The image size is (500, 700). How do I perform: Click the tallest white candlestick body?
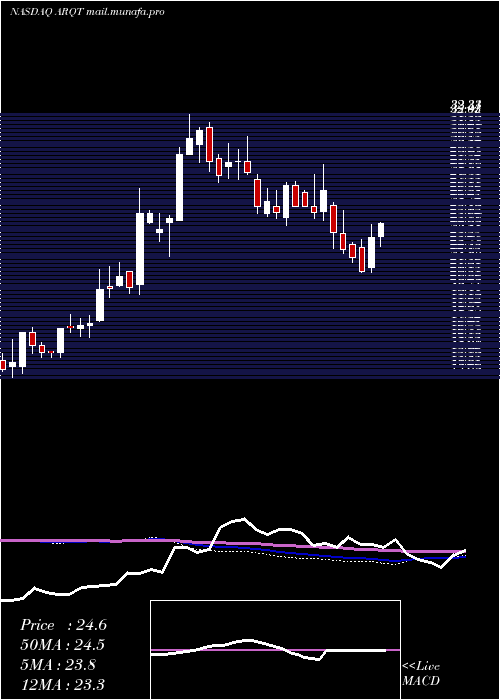(140, 249)
